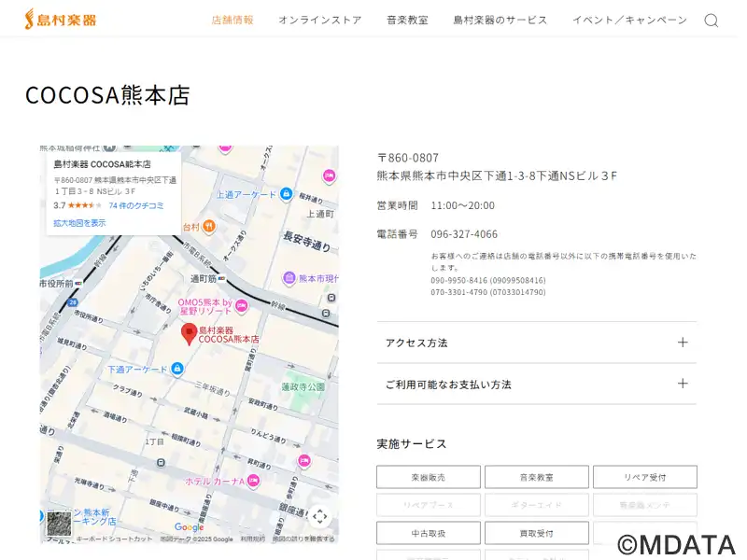Click the Shimamura Gakki logo
This screenshot has height=560, width=747.
click(61, 19)
